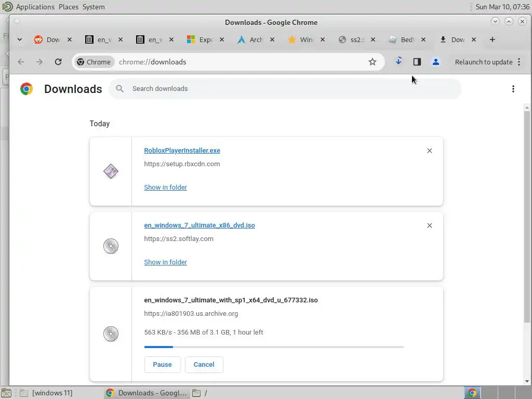
Task: Close the Arch tab
Action: click(x=272, y=39)
